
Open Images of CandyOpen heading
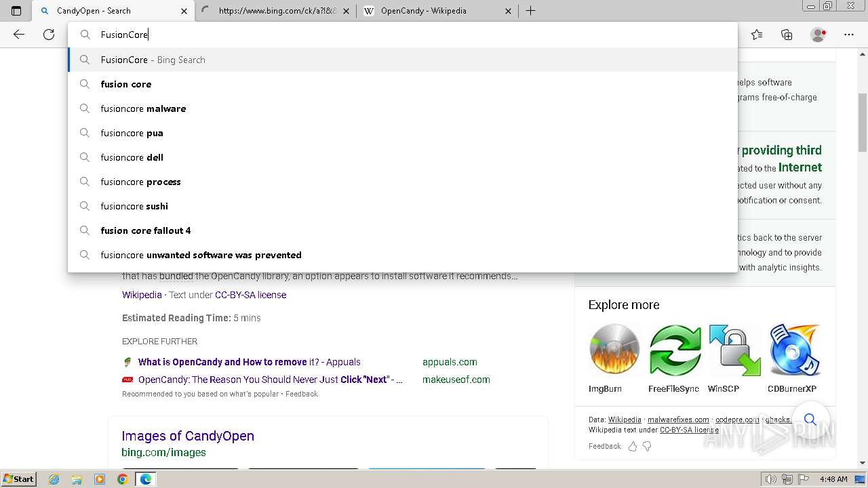pyautogui.click(x=188, y=436)
